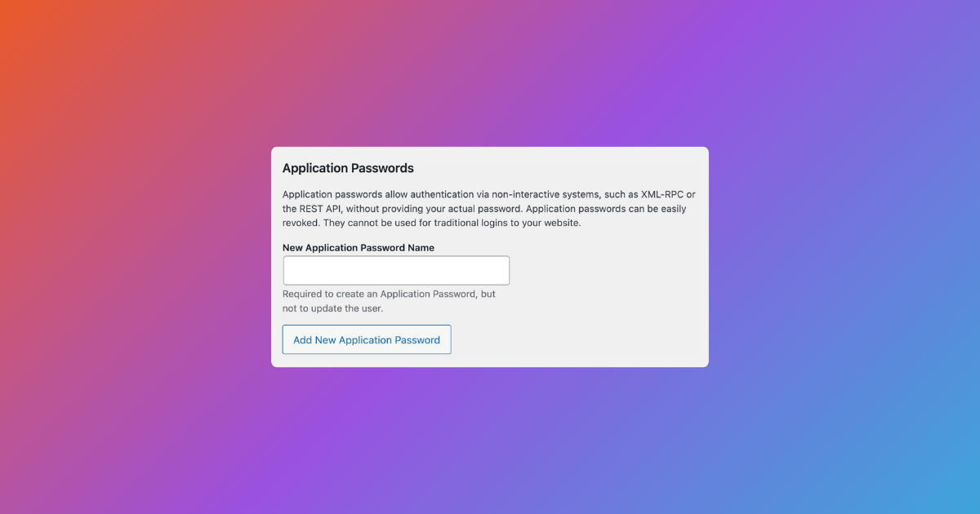Select the New Application Password Name input field
The image size is (980, 514).
pos(396,269)
